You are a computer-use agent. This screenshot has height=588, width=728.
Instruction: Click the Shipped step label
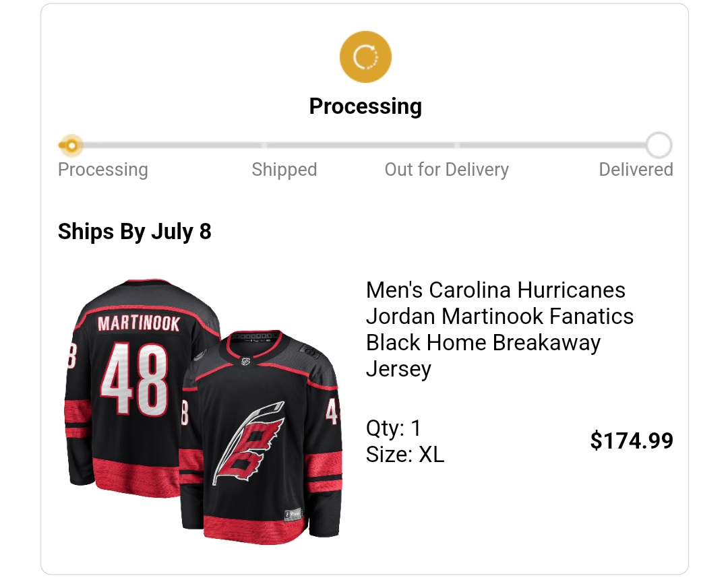[284, 170]
